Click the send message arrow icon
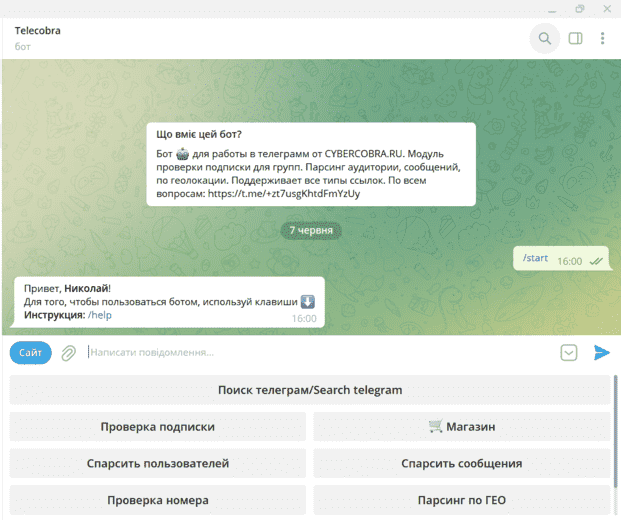621x520 pixels. pyautogui.click(x=601, y=352)
